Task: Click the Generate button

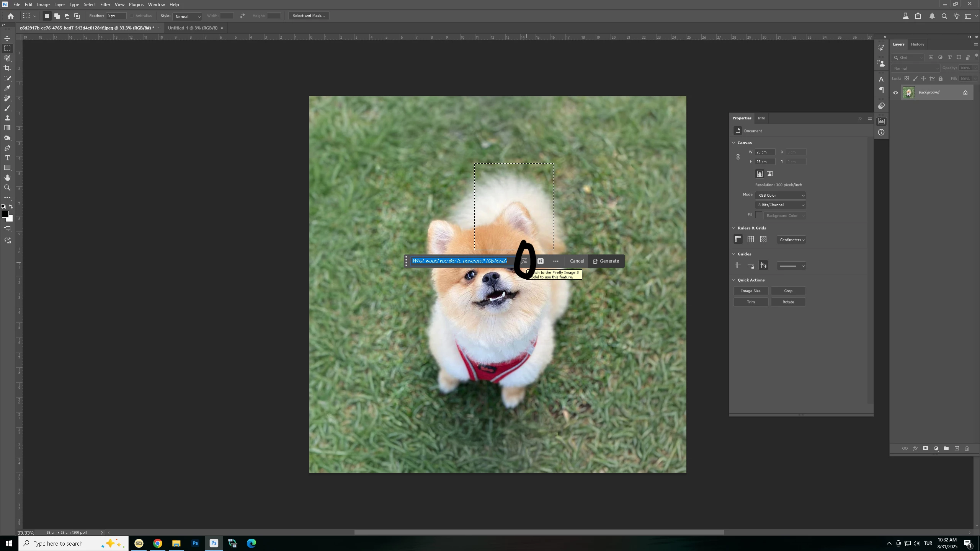Action: point(606,261)
